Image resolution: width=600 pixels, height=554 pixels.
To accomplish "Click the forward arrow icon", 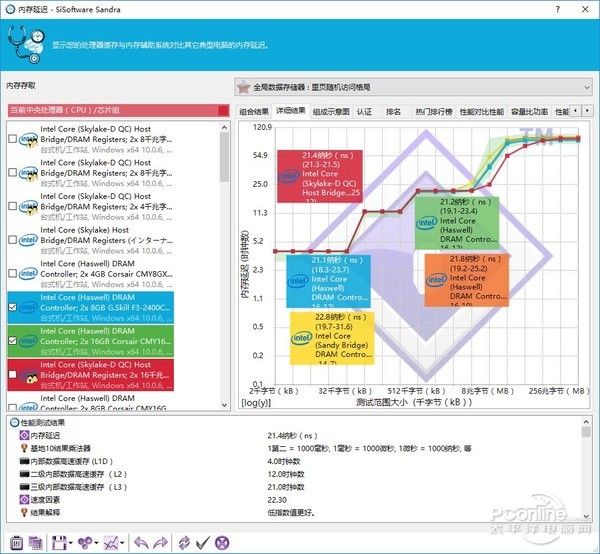I will tap(160, 543).
